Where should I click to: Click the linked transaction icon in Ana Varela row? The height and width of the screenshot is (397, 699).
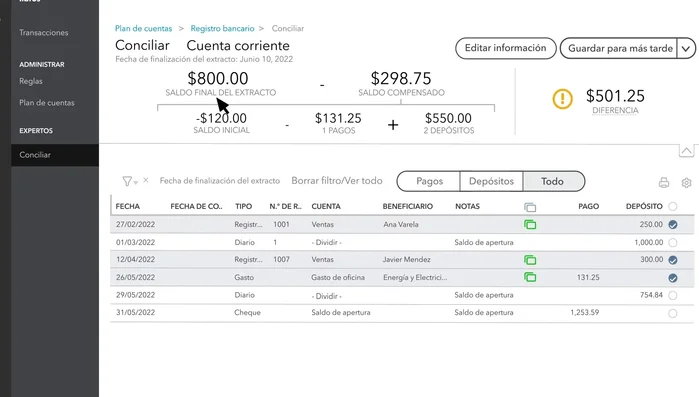(530, 225)
